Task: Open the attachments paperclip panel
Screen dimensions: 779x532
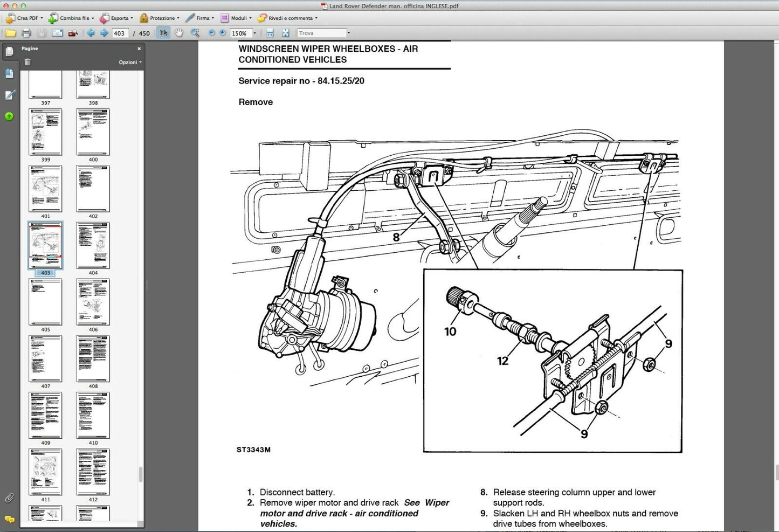Action: coord(9,498)
